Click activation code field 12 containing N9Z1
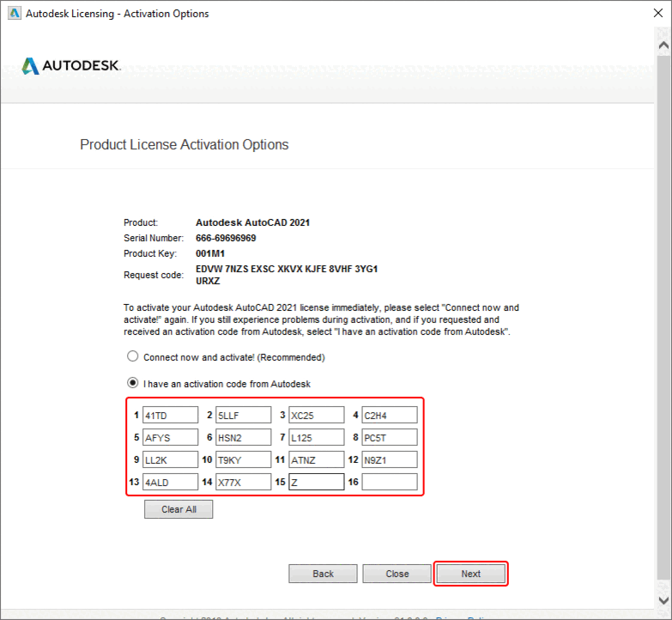The height and width of the screenshot is (620, 672). click(390, 459)
